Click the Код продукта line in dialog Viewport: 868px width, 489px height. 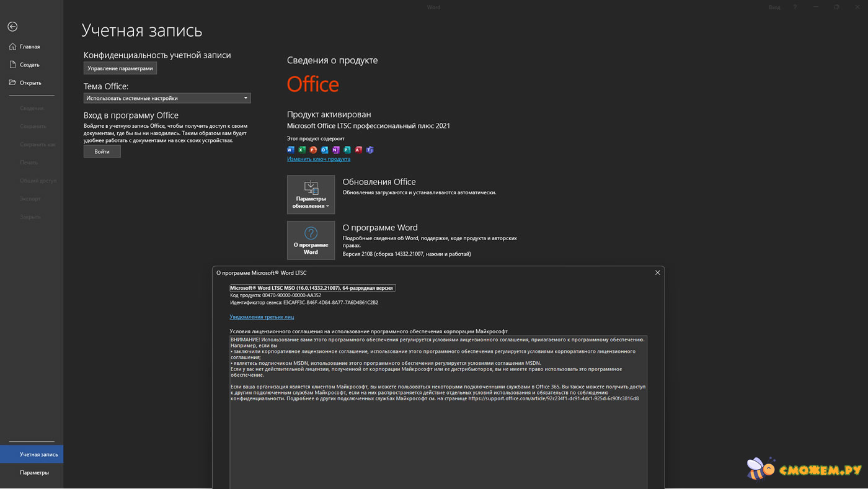[275, 295]
